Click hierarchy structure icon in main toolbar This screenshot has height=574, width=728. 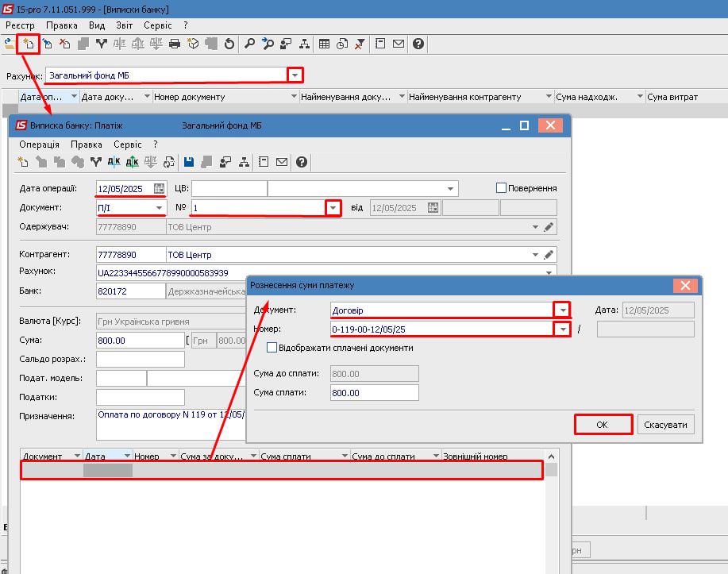(304, 44)
